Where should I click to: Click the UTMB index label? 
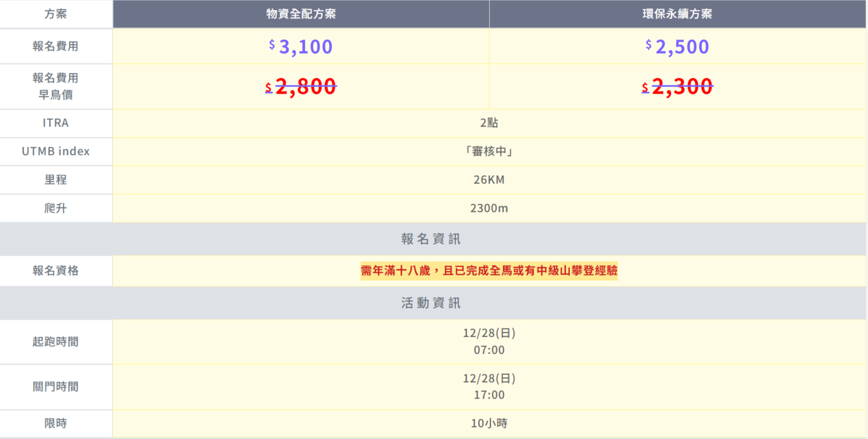pyautogui.click(x=56, y=152)
